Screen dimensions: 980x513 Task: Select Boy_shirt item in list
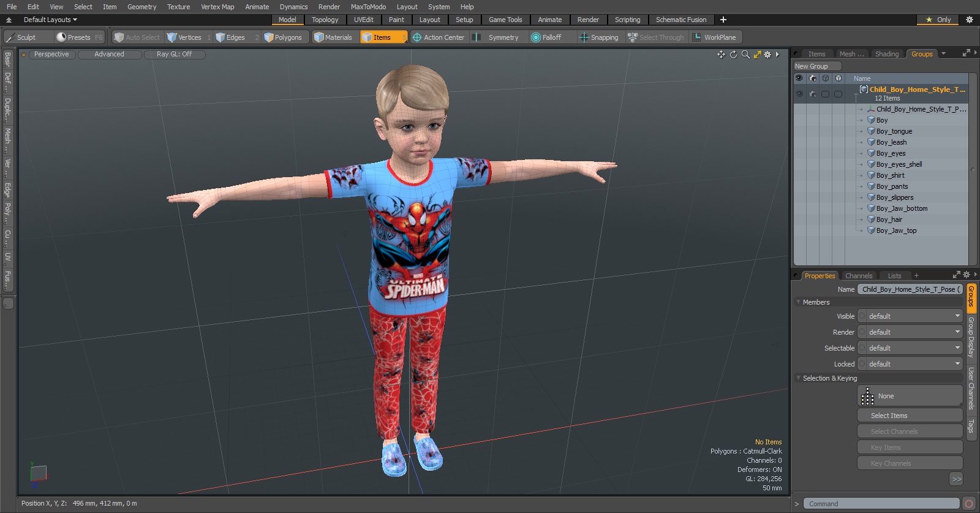[x=890, y=175]
